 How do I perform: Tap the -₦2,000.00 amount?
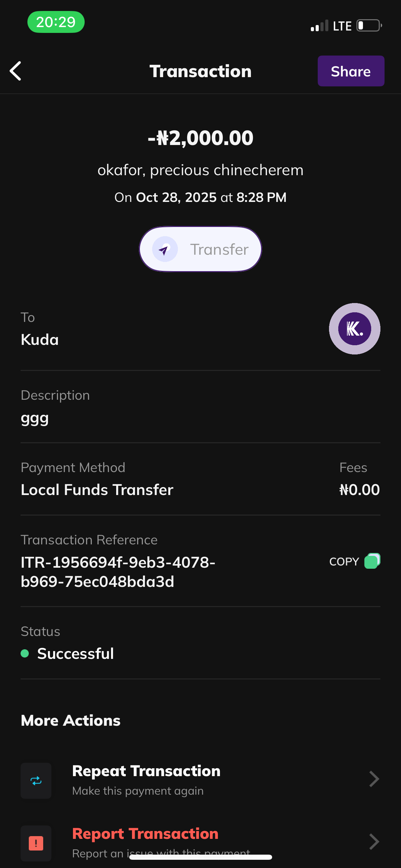tap(200, 138)
